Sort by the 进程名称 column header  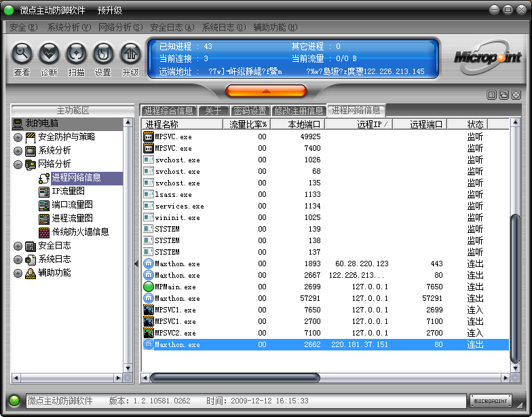tap(182, 124)
